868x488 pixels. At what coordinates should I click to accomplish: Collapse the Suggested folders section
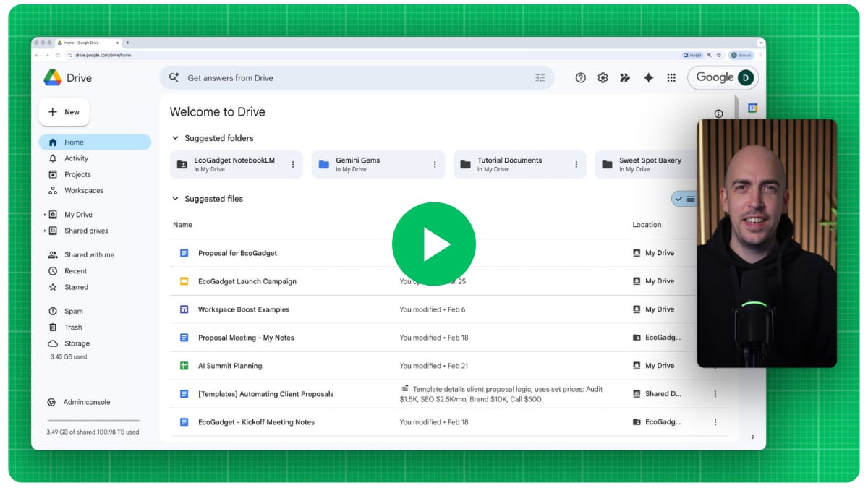pyautogui.click(x=175, y=138)
